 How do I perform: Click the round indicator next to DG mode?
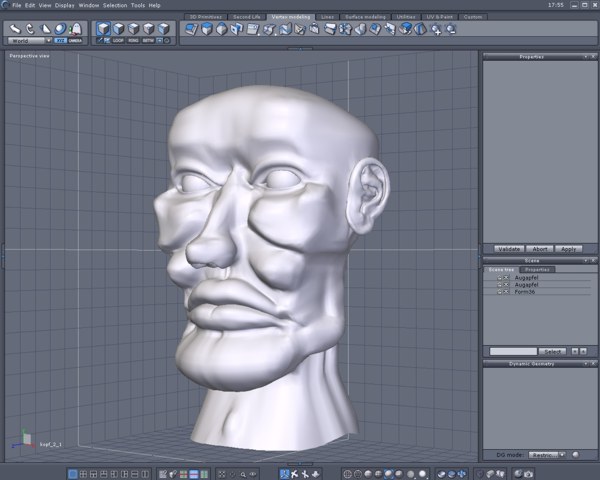(x=575, y=454)
